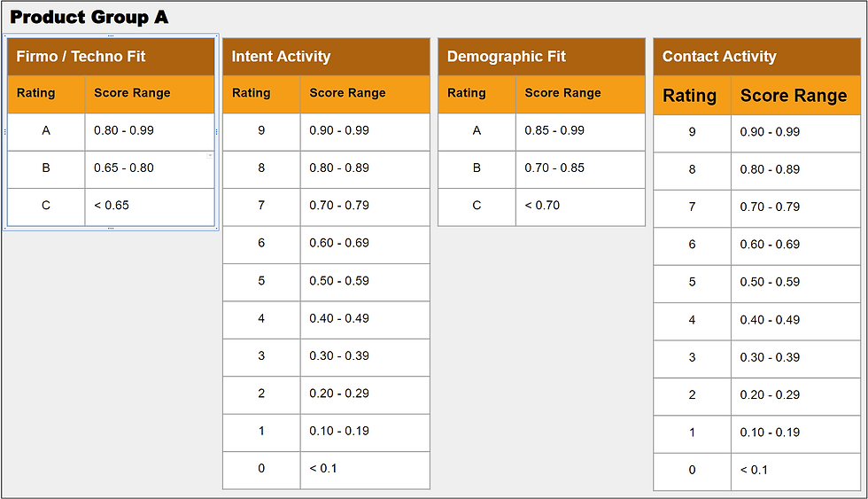Click 0.50 - 0.59 in Contact Activity table
Screen dimensions: 868x499
796,285
